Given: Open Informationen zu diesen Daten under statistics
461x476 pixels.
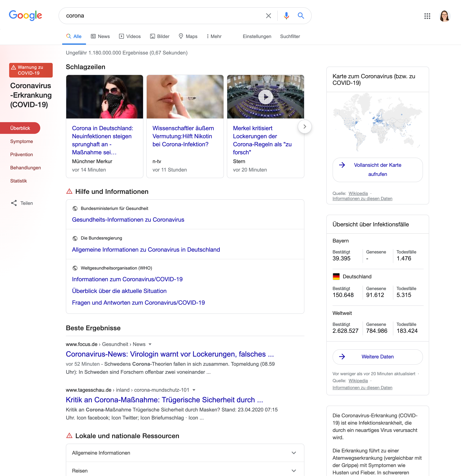Looking at the screenshot, I should click(362, 388).
